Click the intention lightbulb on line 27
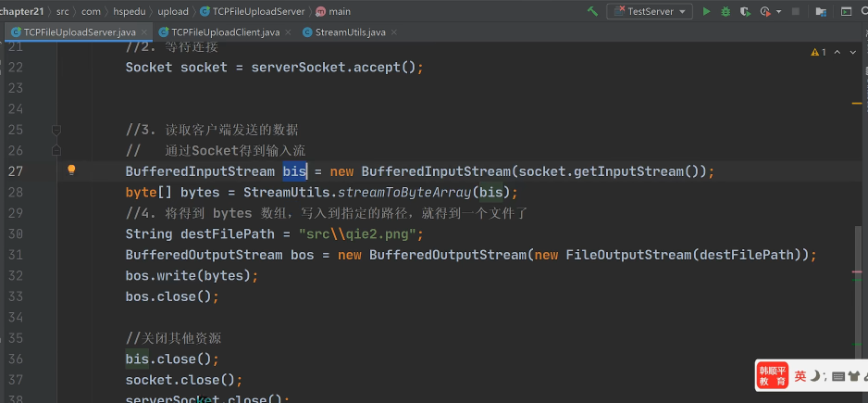This screenshot has width=868, height=403. [71, 170]
